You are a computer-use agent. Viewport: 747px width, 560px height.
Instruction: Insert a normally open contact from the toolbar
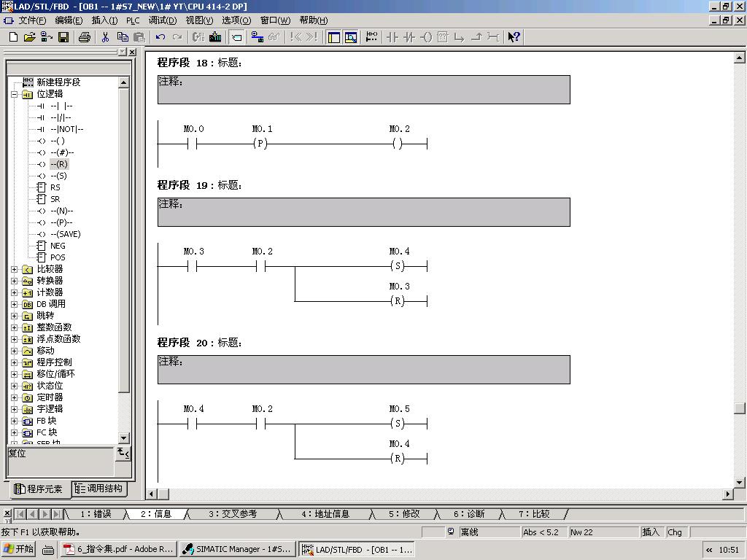(392, 37)
